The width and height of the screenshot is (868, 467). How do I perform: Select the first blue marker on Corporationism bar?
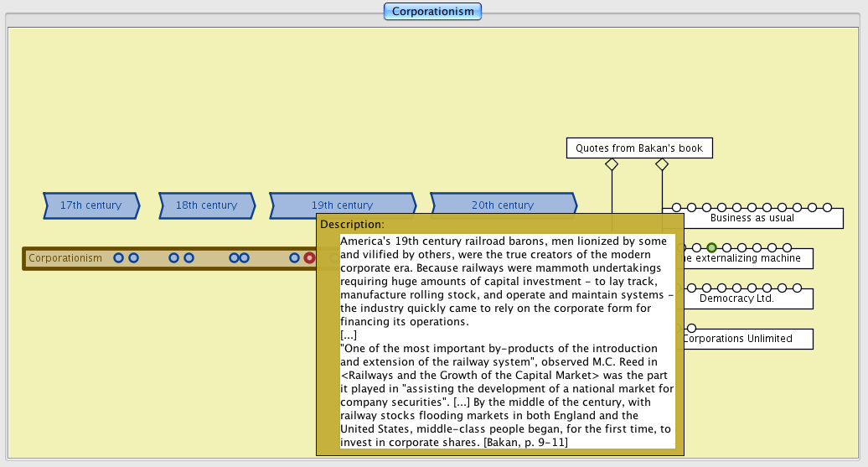119,258
